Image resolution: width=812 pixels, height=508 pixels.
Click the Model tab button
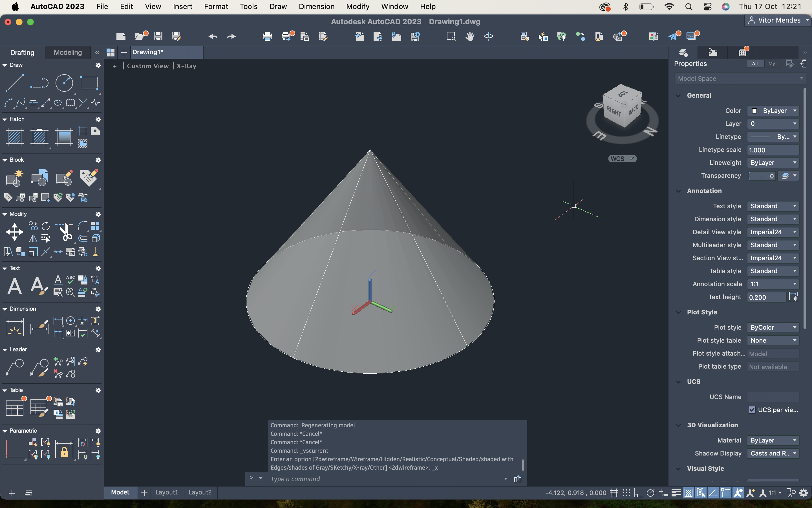120,492
